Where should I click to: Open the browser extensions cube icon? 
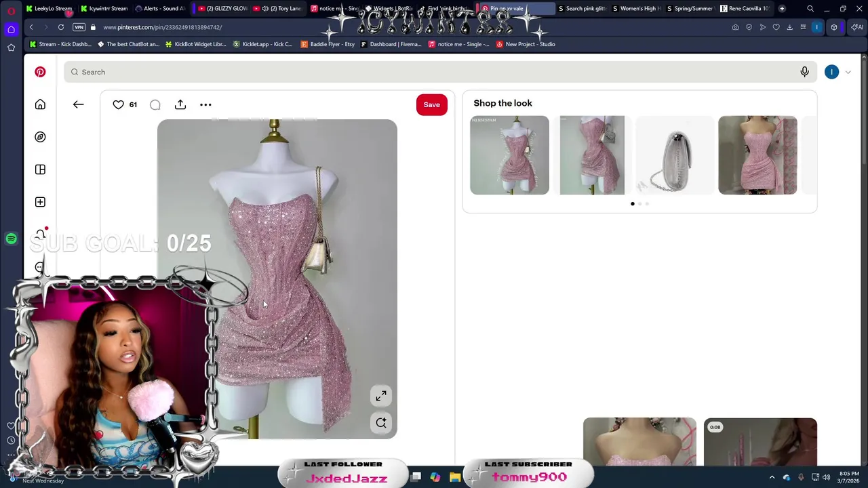pos(834,27)
